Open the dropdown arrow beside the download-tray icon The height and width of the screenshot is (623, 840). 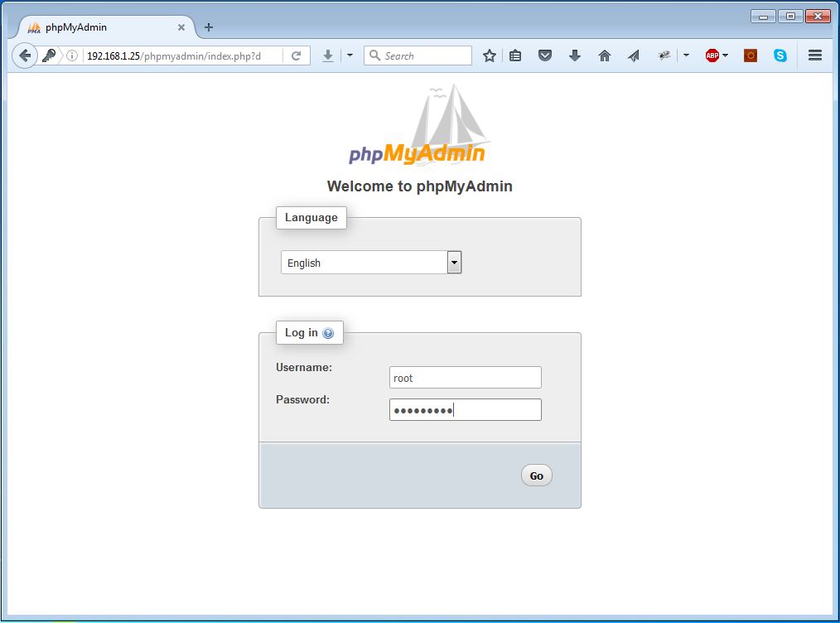point(350,56)
